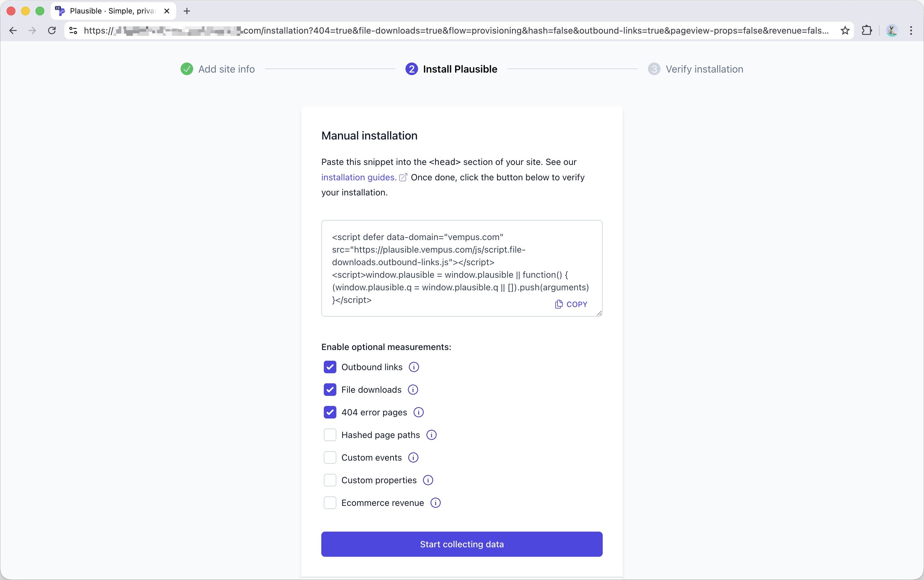
Task: Click the info icon beside 404 error pages
Action: pos(418,412)
